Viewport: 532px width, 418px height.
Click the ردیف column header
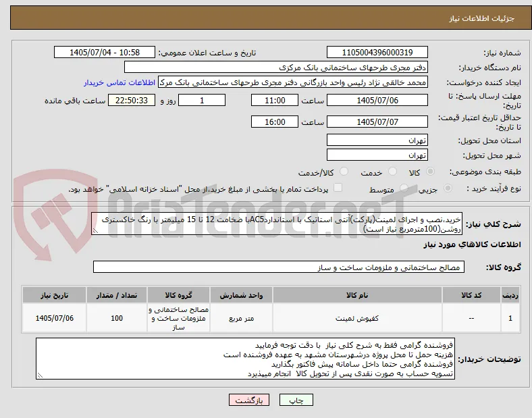[x=510, y=295]
